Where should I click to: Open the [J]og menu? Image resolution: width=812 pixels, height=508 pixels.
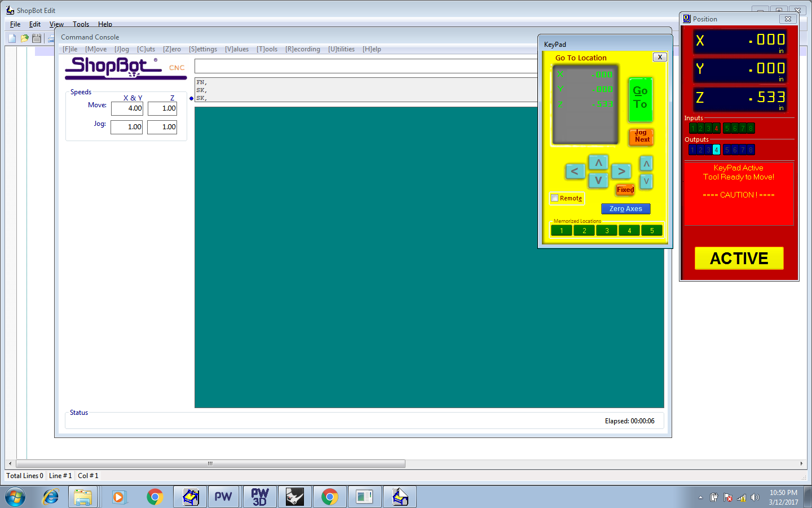pos(122,49)
